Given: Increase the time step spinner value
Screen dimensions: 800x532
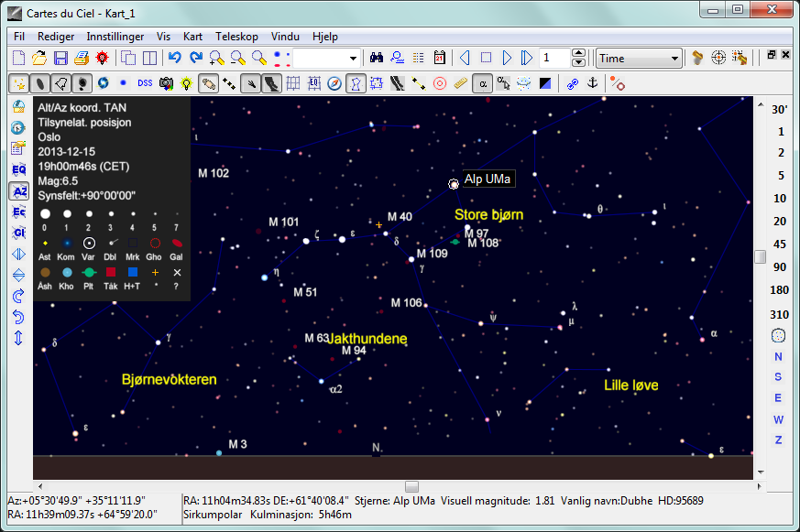Looking at the screenshot, I should click(578, 54).
